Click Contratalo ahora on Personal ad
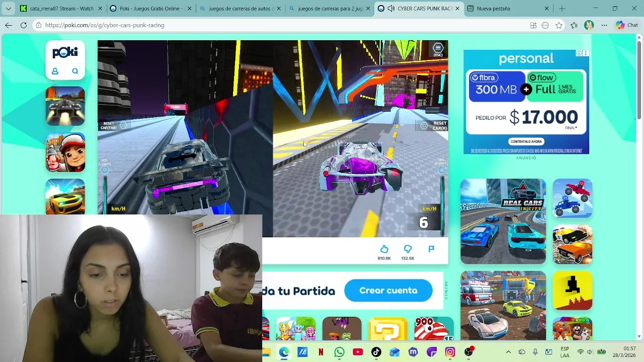The width and height of the screenshot is (644, 362). [x=526, y=141]
